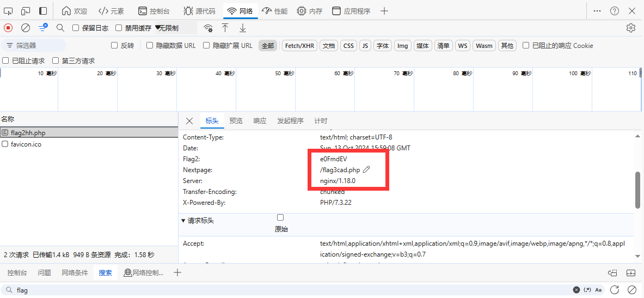Image resolution: width=644 pixels, height=298 pixels.
Task: Open the 欢迎 tab
Action: tap(75, 11)
